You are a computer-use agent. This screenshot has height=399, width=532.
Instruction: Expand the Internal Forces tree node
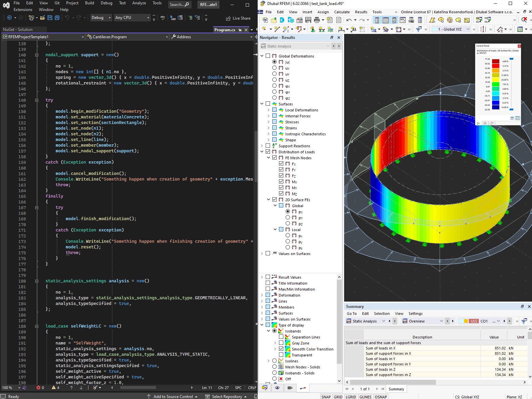269,116
